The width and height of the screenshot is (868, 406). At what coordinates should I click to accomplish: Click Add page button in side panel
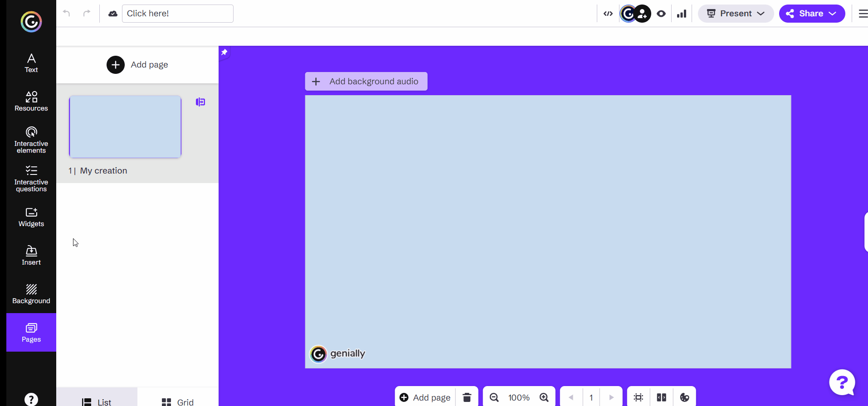pos(137,65)
